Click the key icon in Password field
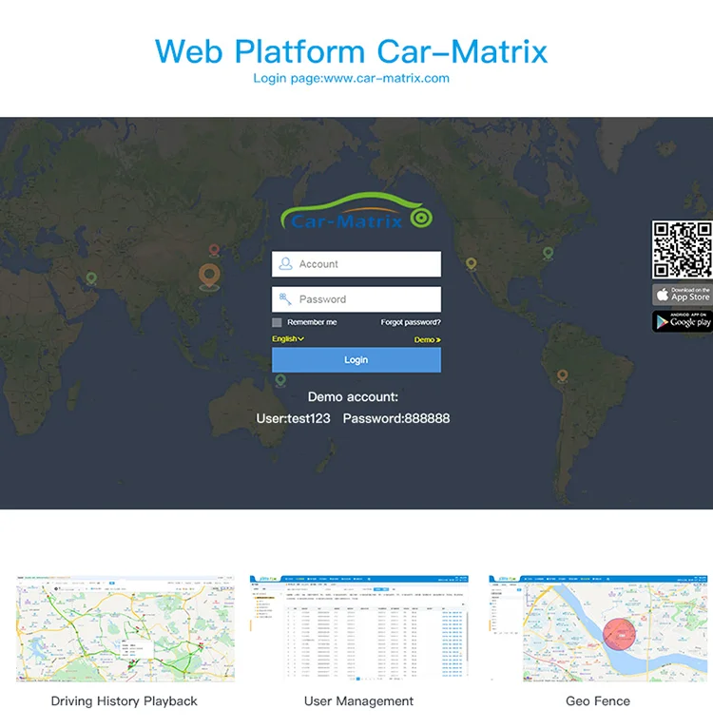This screenshot has width=713, height=728. [x=285, y=299]
